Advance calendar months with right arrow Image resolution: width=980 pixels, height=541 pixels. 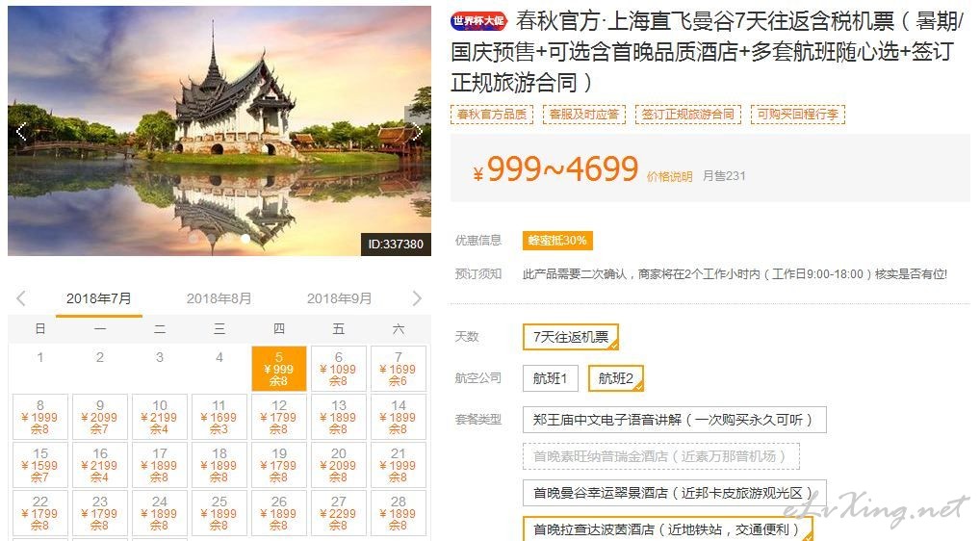(417, 298)
